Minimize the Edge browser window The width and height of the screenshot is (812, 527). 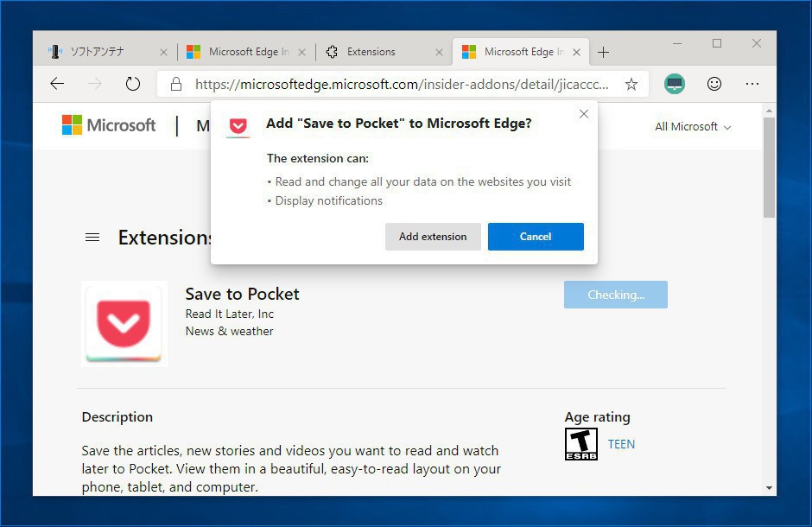click(x=677, y=43)
